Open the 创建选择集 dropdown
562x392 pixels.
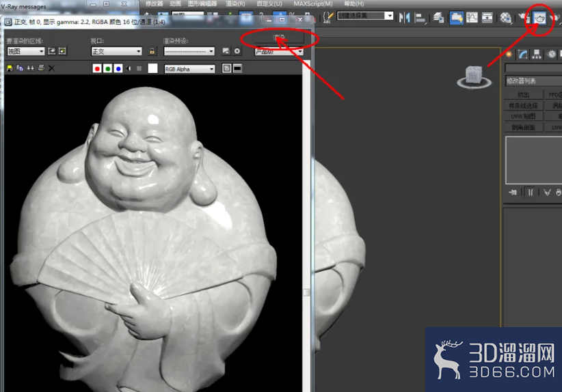(365, 16)
